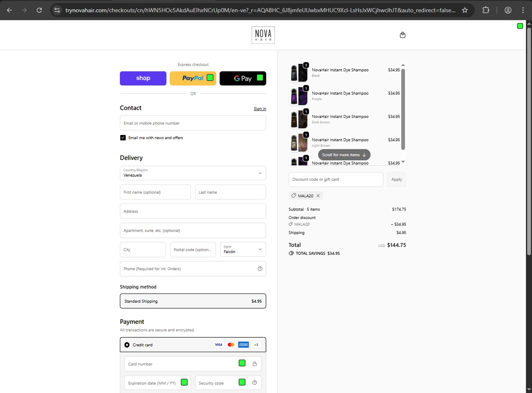Click the browser forward arrow

(24, 10)
